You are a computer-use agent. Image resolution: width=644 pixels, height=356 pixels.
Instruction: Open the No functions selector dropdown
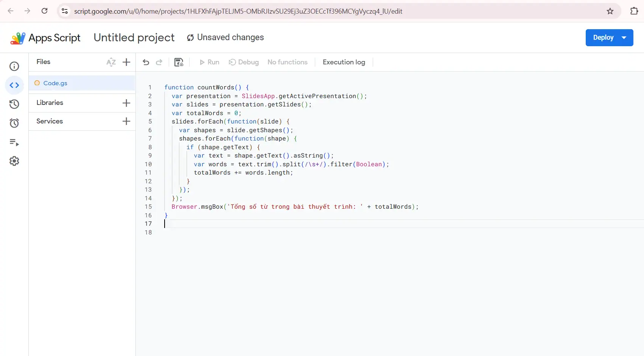pos(287,62)
